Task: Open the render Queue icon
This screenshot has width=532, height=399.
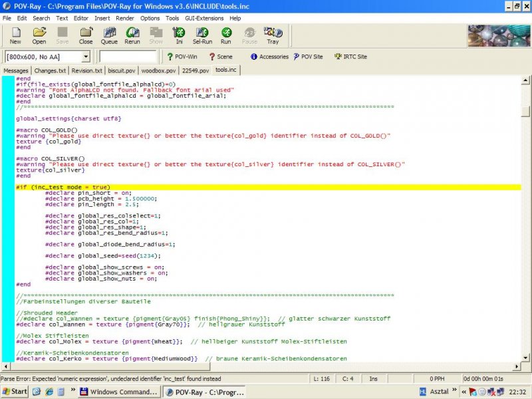Action: (109, 36)
